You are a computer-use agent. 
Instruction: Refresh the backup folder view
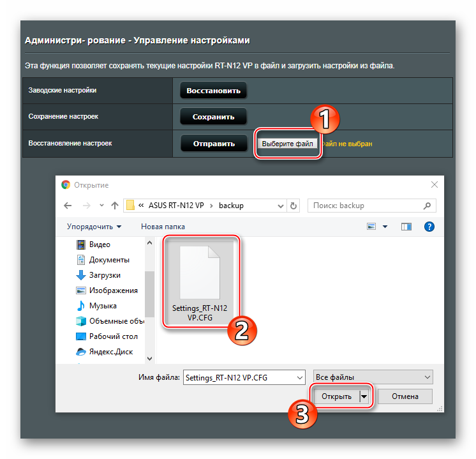click(294, 206)
